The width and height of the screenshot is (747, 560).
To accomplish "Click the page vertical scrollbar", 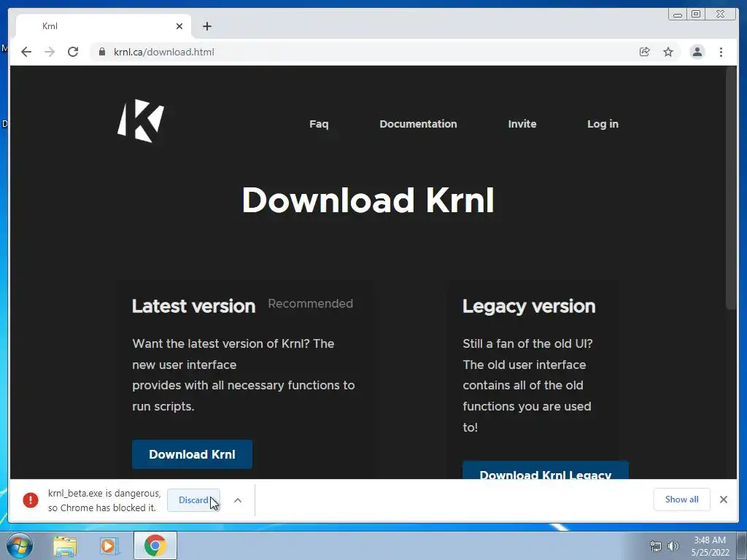I will point(731,190).
